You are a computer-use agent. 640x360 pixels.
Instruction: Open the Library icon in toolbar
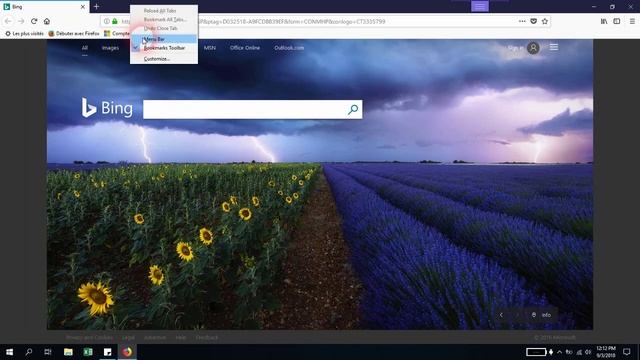click(604, 21)
